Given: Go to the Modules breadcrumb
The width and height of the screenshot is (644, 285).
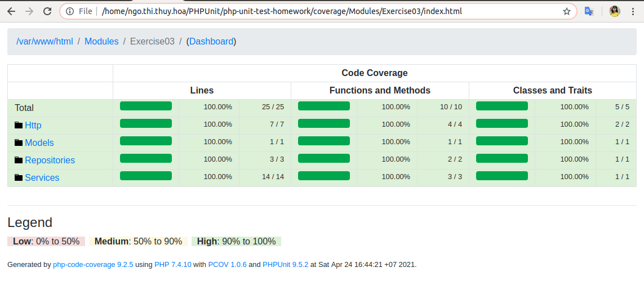Looking at the screenshot, I should pos(101,42).
